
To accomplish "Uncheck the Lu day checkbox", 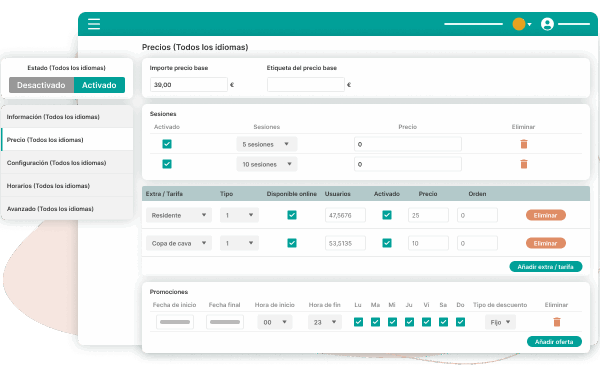I will [x=359, y=322].
